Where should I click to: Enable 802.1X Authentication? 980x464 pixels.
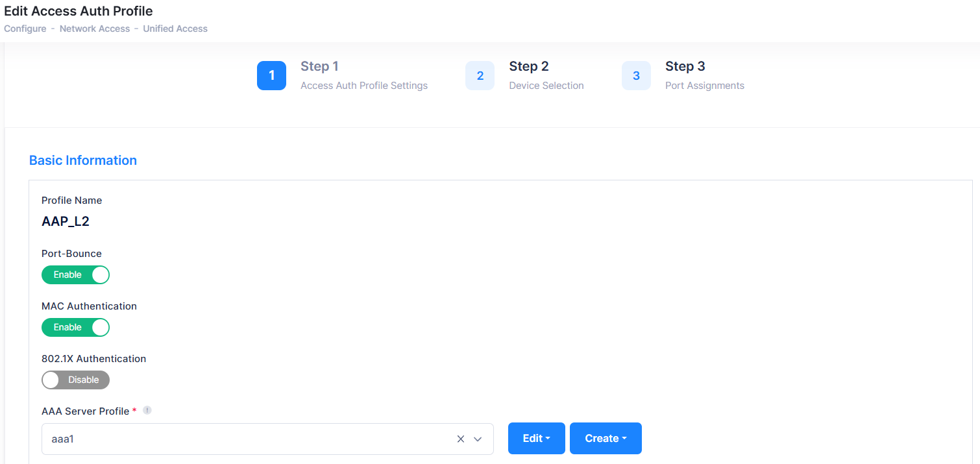tap(75, 380)
